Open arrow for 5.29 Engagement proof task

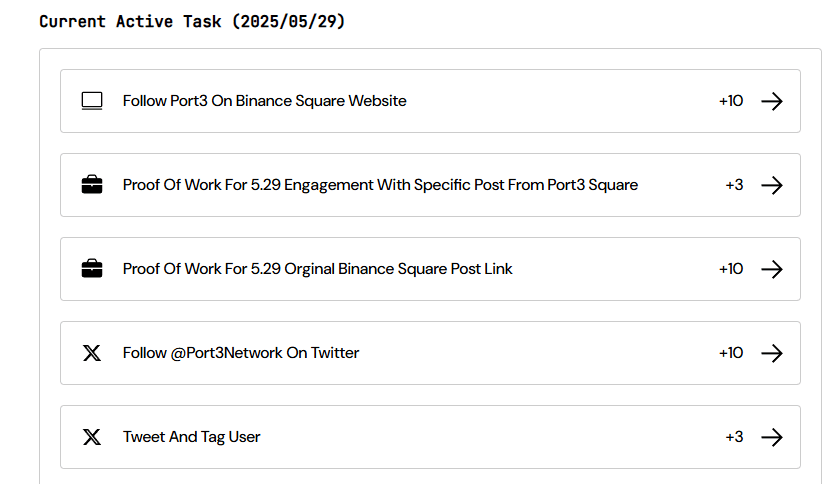(771, 185)
